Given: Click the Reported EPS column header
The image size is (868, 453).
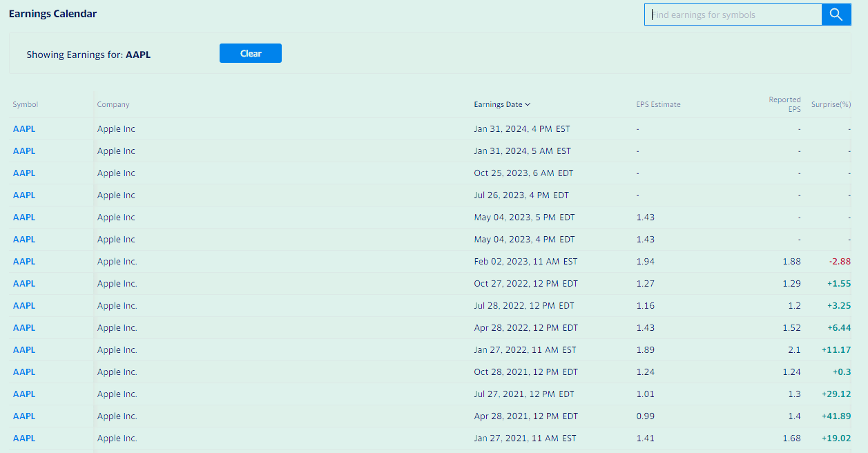Looking at the screenshot, I should coord(785,104).
